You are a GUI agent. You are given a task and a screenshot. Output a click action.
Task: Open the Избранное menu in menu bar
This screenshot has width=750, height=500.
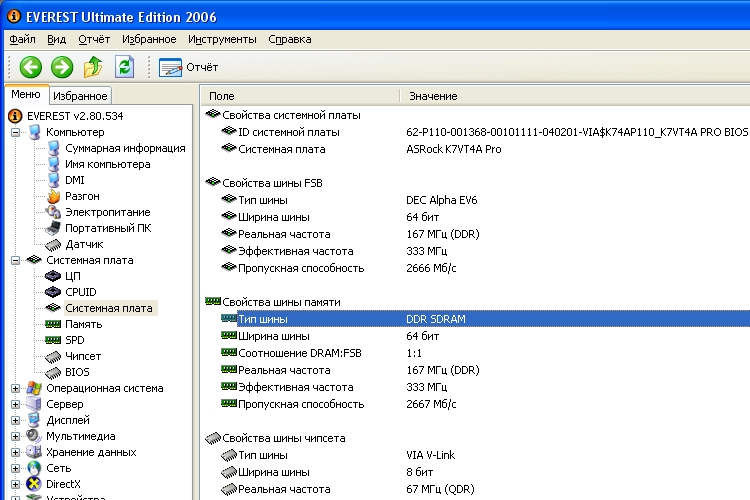[149, 39]
